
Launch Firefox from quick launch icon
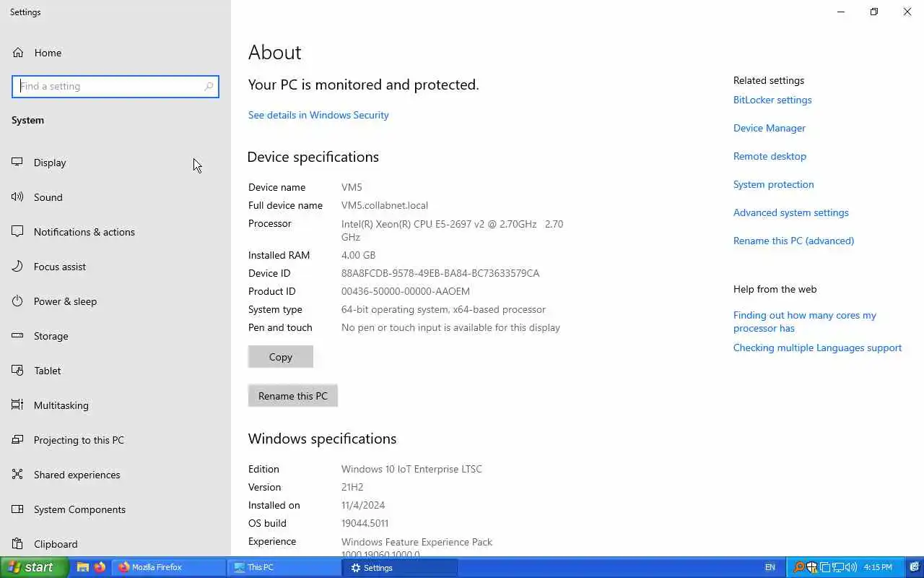[x=100, y=567]
